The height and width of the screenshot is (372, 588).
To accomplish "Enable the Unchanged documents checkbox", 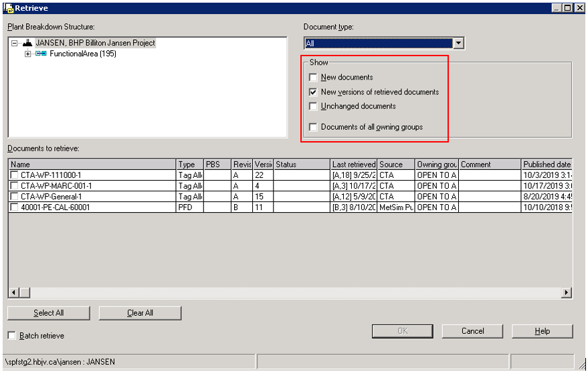I will [313, 107].
